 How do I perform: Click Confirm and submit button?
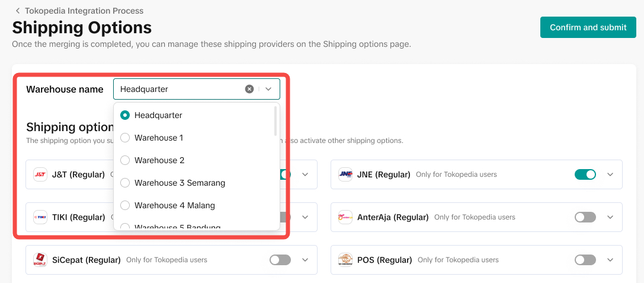[588, 27]
